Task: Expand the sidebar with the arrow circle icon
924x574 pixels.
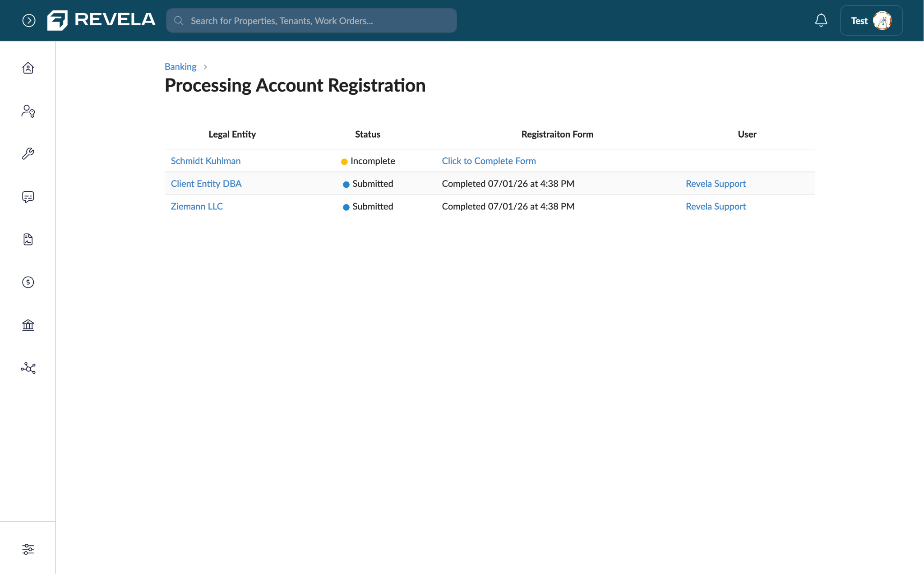Action: tap(29, 20)
